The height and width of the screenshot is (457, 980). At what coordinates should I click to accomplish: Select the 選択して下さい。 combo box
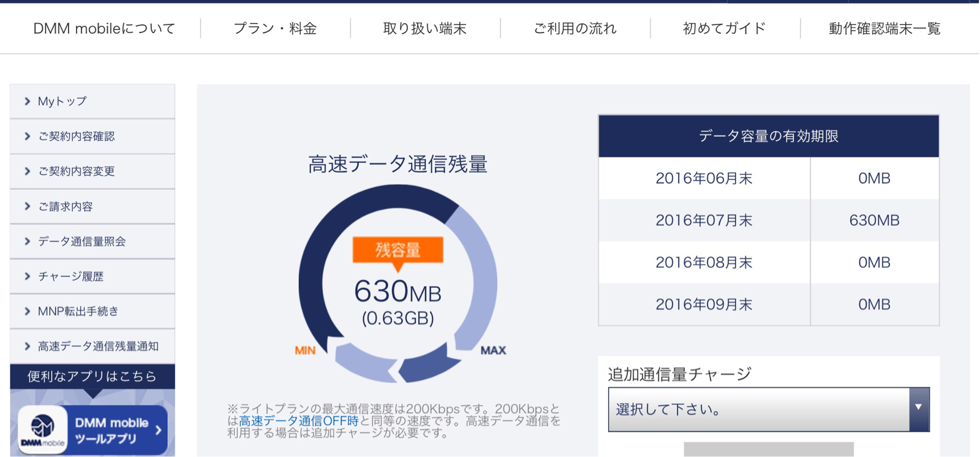tap(769, 409)
